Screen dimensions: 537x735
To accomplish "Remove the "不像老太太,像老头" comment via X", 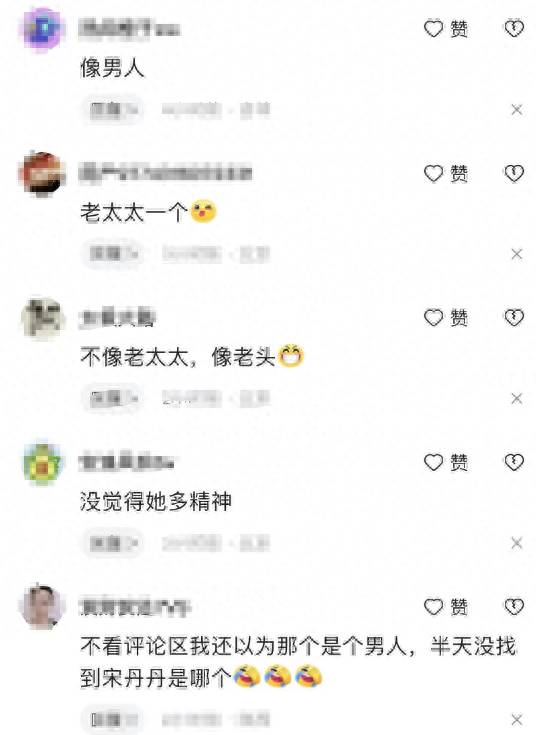I will pyautogui.click(x=516, y=398).
